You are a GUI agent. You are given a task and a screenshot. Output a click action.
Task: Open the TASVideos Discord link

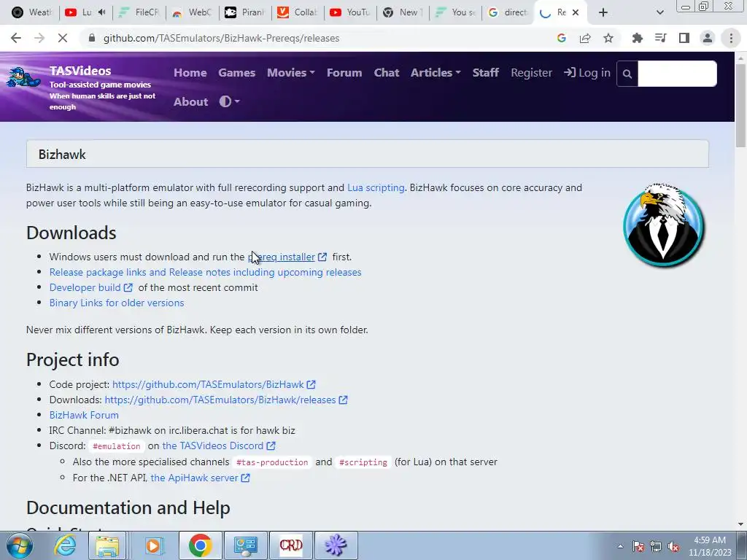(219, 446)
